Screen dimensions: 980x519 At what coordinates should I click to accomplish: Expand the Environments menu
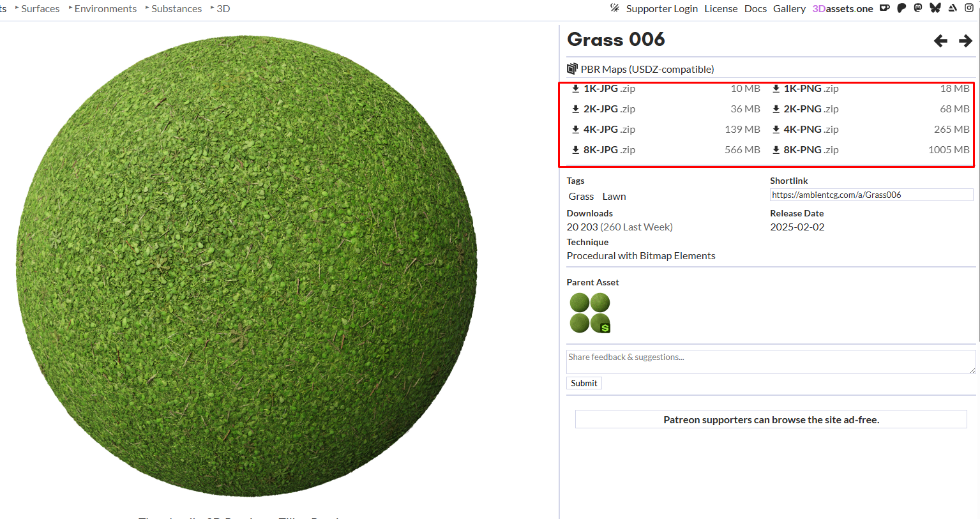pyautogui.click(x=105, y=9)
